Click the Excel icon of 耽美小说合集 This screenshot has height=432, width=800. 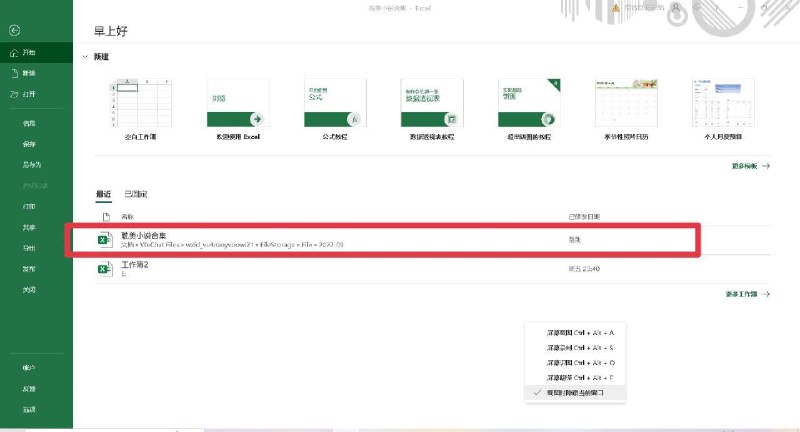coord(105,240)
